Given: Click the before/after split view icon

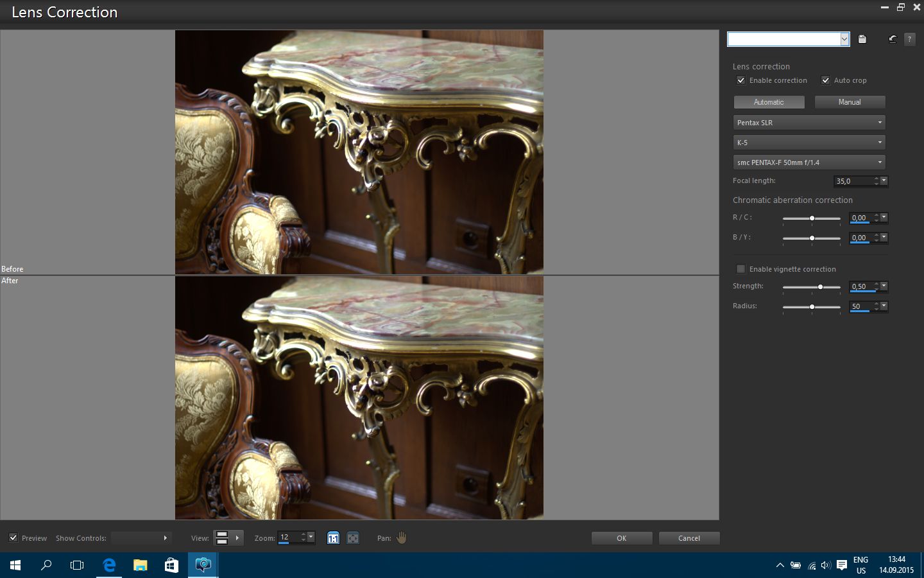Looking at the screenshot, I should (222, 538).
